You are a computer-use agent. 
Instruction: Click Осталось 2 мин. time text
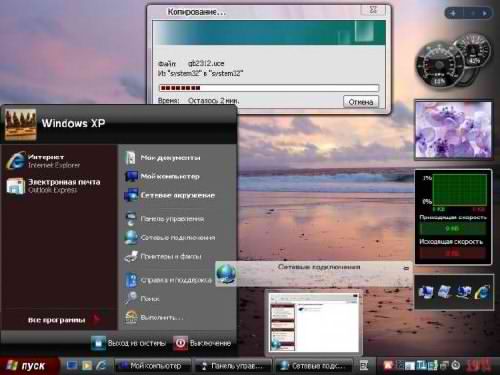point(213,100)
